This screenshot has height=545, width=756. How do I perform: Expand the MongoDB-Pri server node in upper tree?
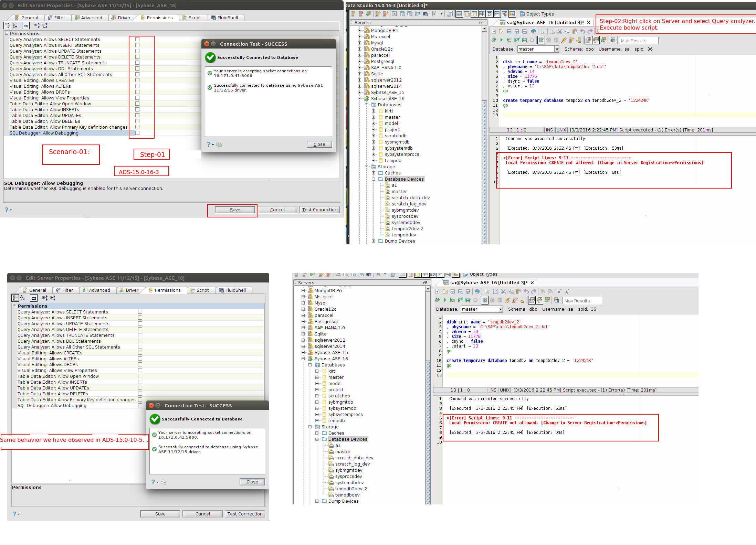pos(359,30)
